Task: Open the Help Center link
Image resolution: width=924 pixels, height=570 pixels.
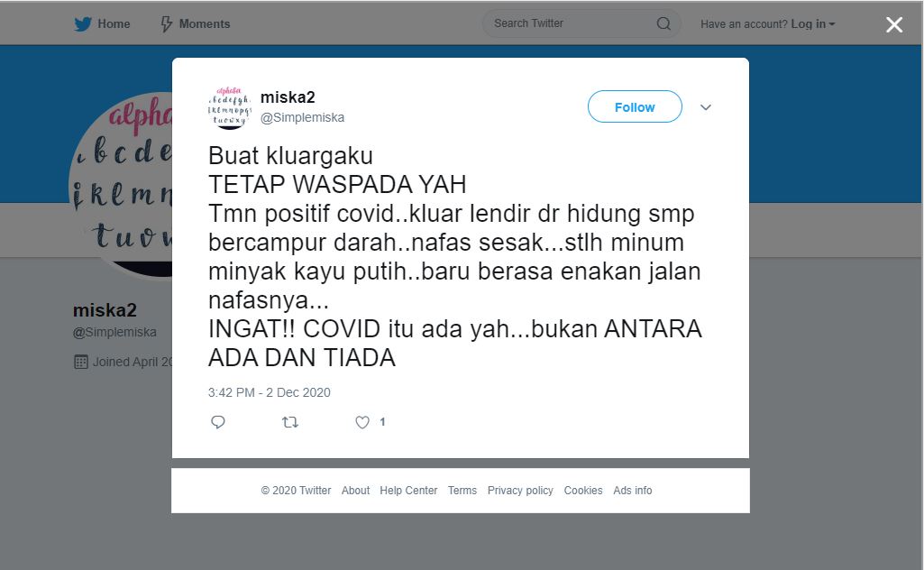Action: (x=408, y=491)
